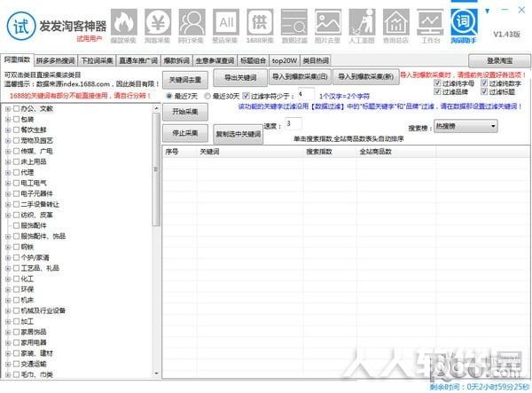Click the category tree scroll up arrow
The width and height of the screenshot is (532, 393).
(x=156, y=108)
